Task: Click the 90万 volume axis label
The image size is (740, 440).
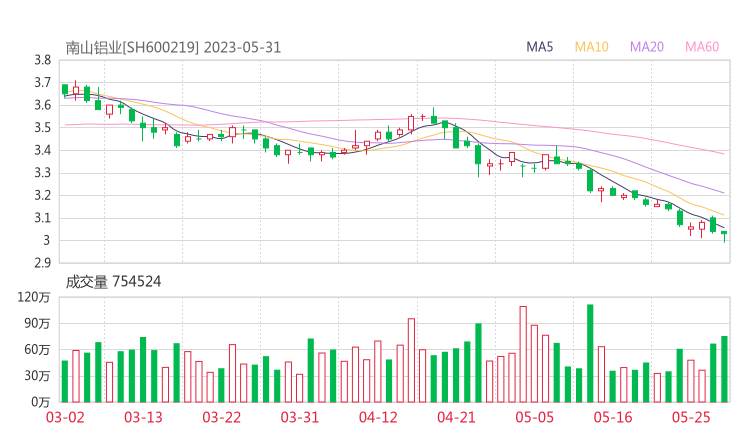Action: (37, 324)
